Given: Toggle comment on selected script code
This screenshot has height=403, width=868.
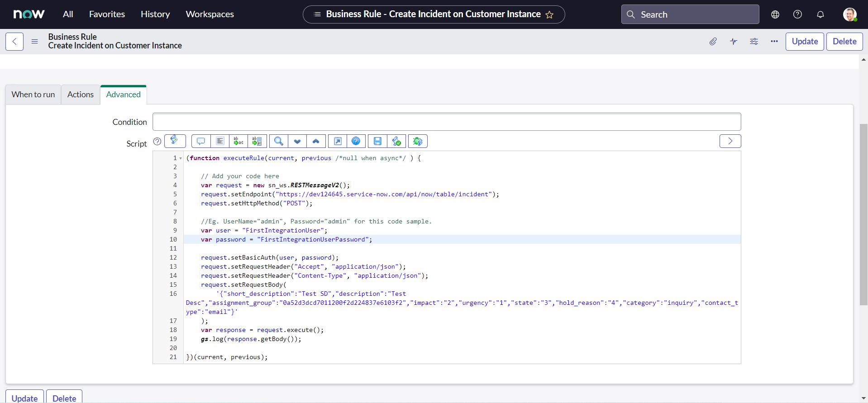Looking at the screenshot, I should (201, 142).
